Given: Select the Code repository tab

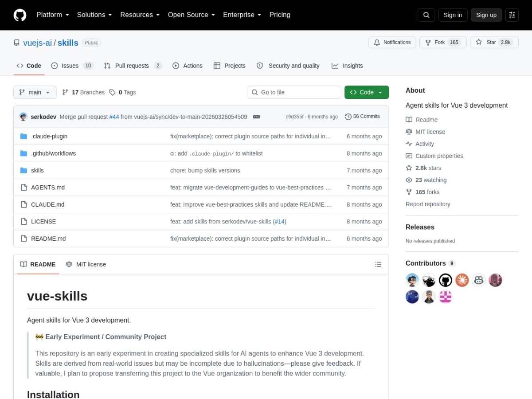Looking at the screenshot, I should 29,66.
